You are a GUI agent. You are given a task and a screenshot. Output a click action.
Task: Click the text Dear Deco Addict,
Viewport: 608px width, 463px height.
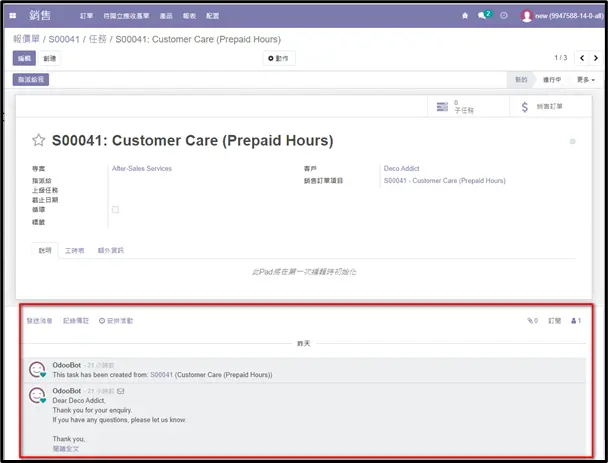79,401
